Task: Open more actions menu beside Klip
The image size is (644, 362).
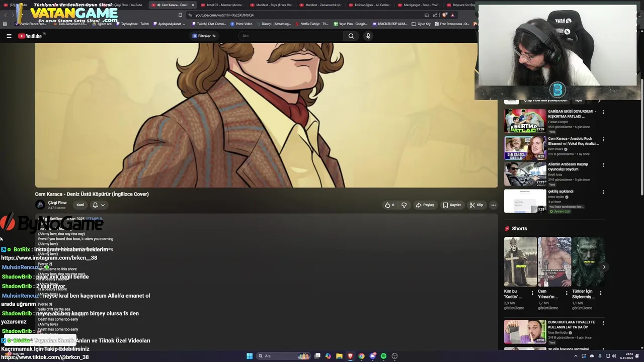Action: [494, 205]
